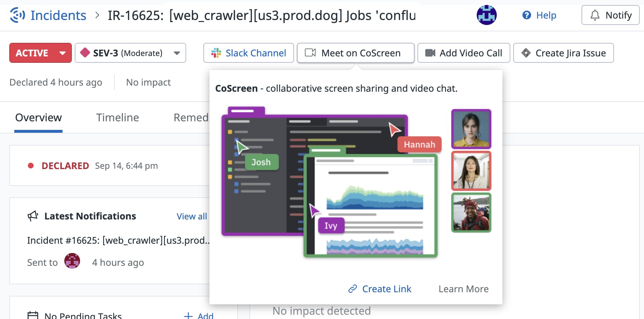Open the Help link text
Image resolution: width=644 pixels, height=319 pixels.
coord(546,15)
